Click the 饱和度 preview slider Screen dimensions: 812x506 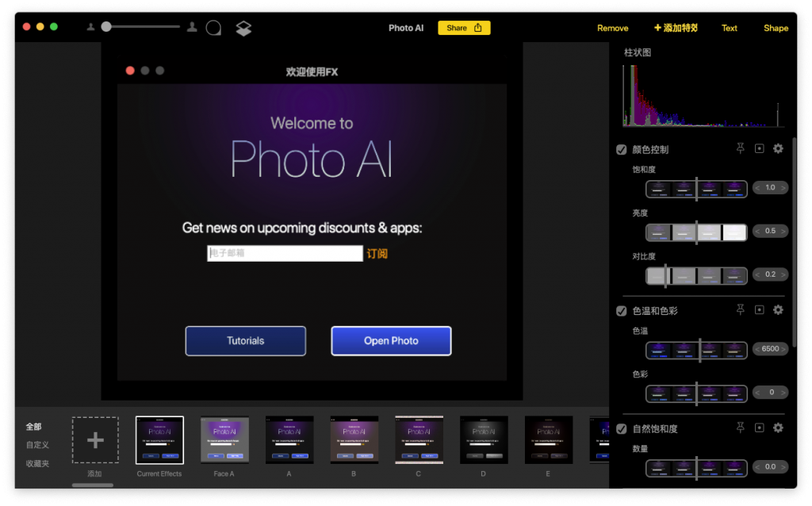coord(696,189)
